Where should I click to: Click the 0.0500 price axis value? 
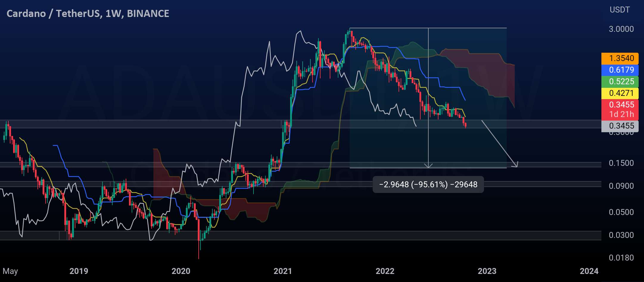click(621, 212)
